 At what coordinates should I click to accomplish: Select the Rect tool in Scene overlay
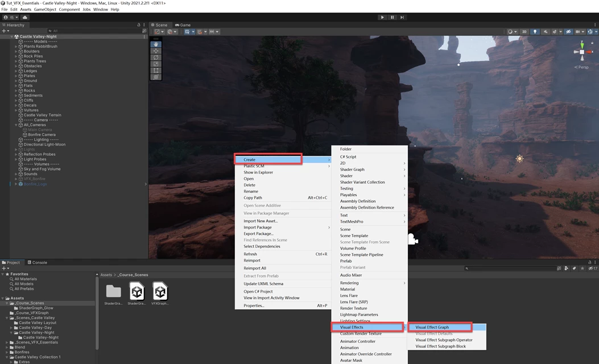[x=156, y=71]
